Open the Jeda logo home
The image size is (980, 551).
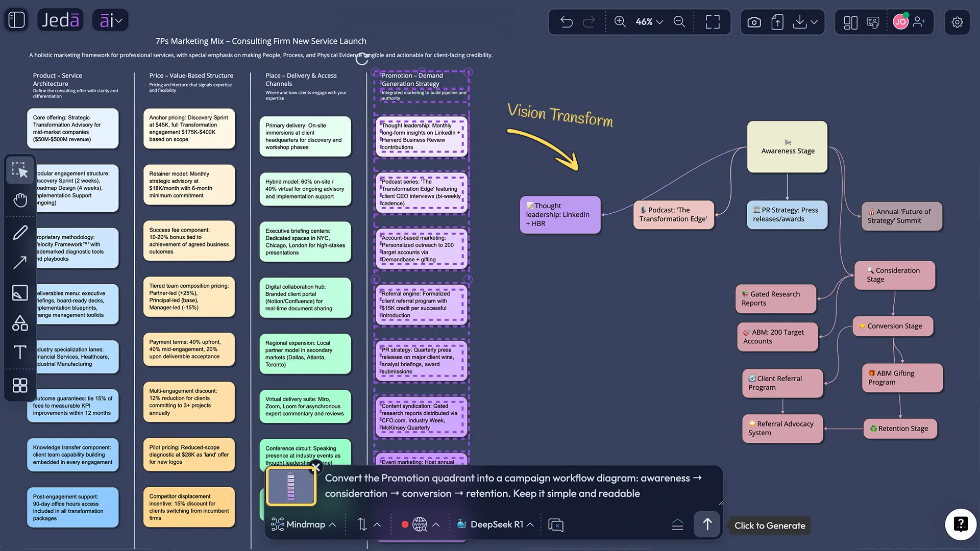pyautogui.click(x=60, y=20)
